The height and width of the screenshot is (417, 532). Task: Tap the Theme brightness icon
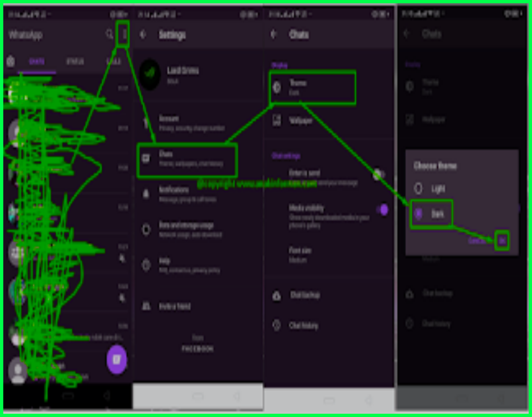(x=277, y=87)
